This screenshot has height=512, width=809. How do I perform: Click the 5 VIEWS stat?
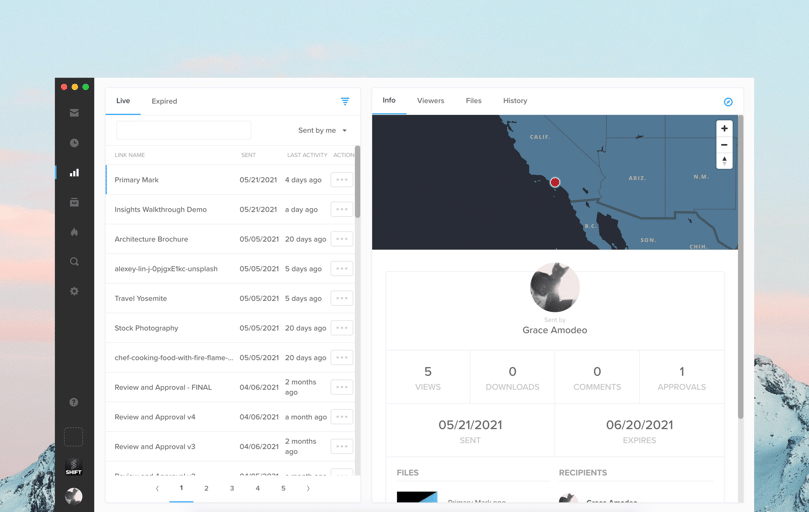click(428, 377)
